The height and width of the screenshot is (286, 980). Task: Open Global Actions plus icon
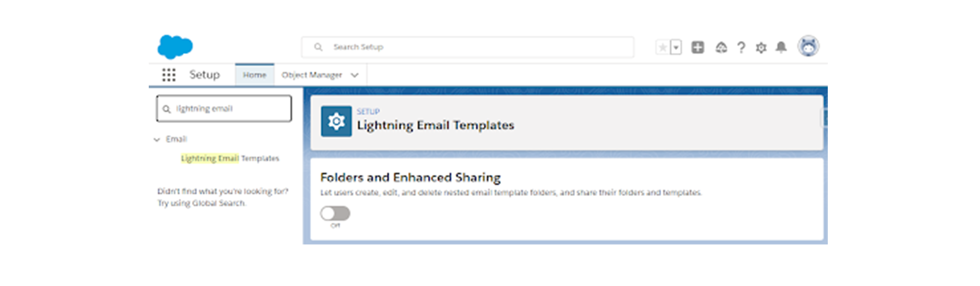pyautogui.click(x=698, y=47)
